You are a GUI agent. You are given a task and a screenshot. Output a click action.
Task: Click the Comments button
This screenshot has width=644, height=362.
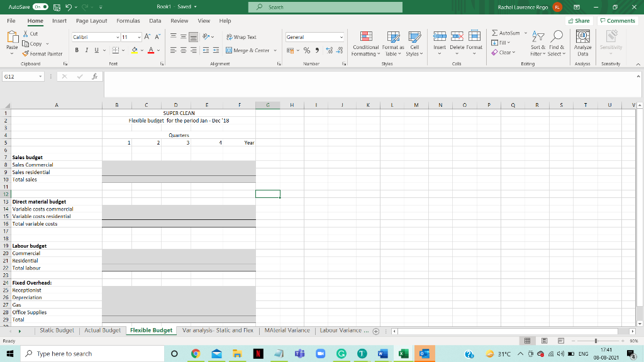(618, 21)
